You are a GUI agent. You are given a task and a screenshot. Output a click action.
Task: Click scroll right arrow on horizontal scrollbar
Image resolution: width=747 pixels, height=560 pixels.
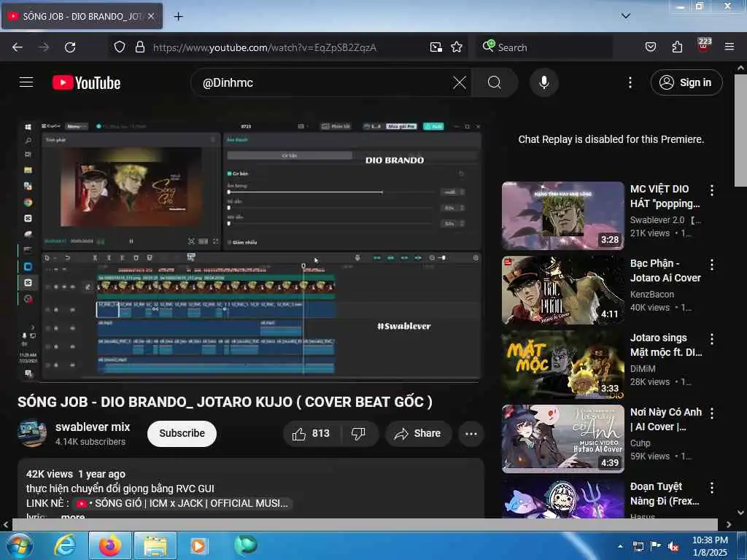pos(729,524)
